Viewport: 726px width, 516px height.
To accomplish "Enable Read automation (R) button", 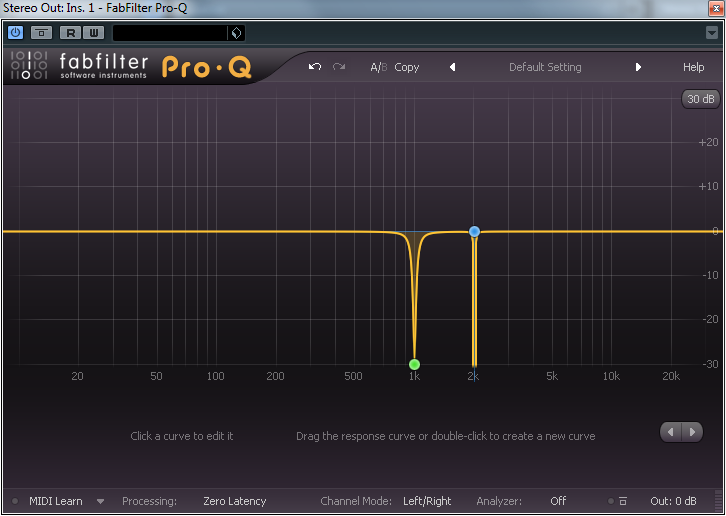I will click(x=70, y=32).
